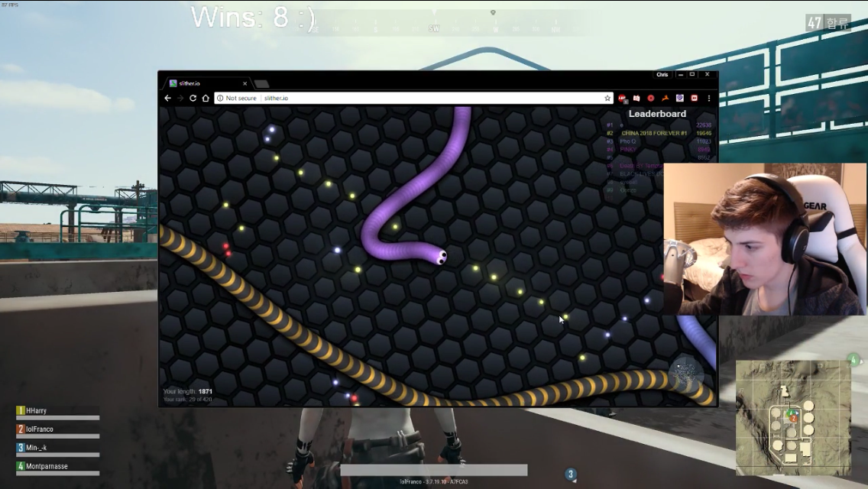Click Chrome's forward navigation arrow
The height and width of the screenshot is (489, 868).
click(180, 98)
